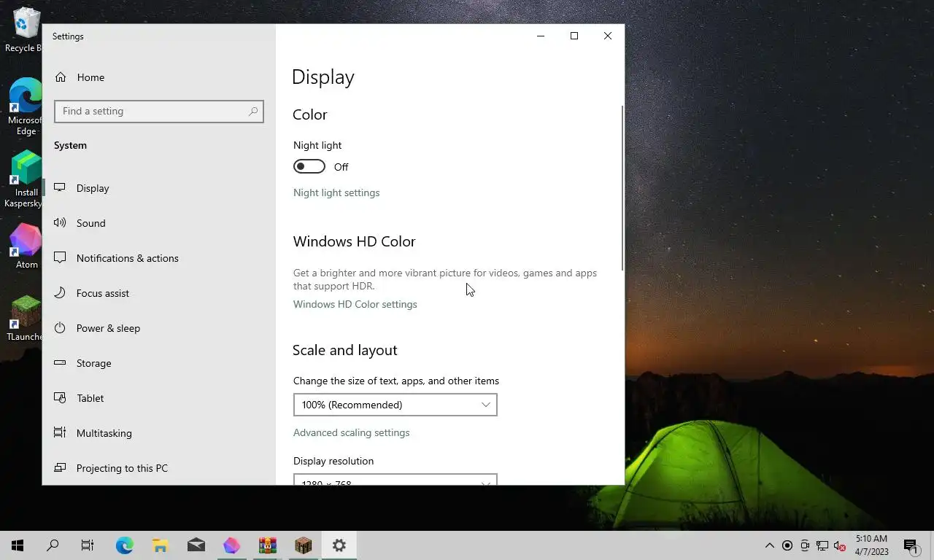Maximize the Settings window
This screenshot has height=560, width=934.
[x=574, y=36]
